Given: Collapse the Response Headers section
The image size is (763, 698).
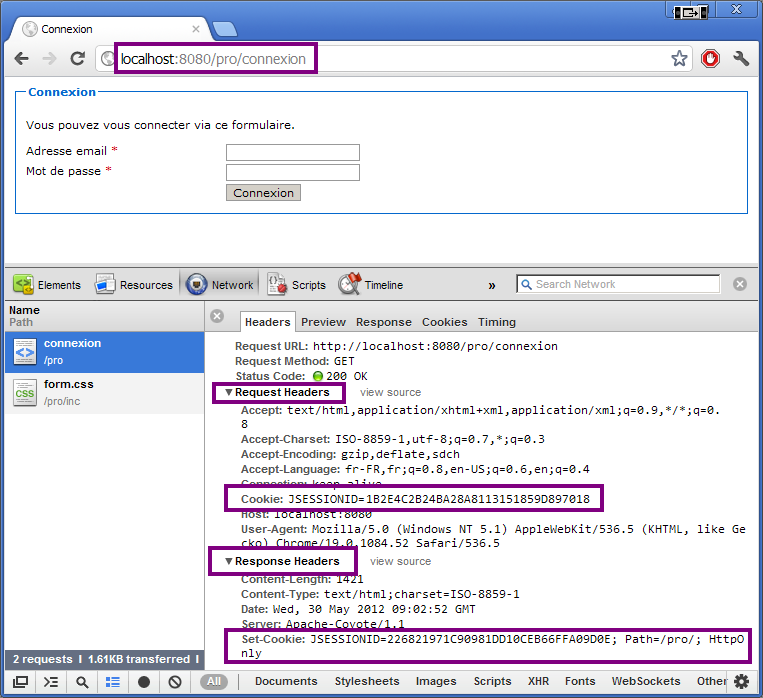Looking at the screenshot, I should pyautogui.click(x=229, y=562).
